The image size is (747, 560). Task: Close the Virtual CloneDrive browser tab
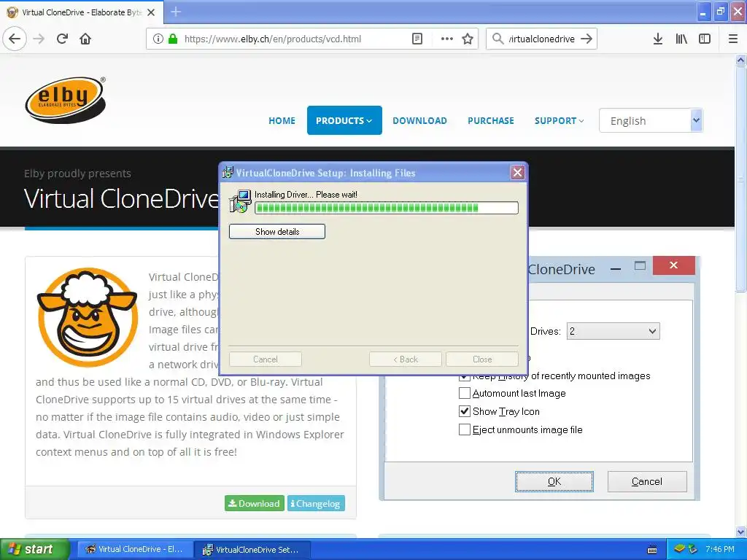click(x=151, y=12)
